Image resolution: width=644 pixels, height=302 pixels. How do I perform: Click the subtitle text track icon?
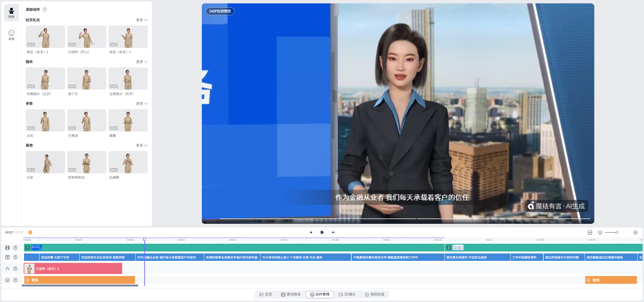pyautogui.click(x=7, y=257)
